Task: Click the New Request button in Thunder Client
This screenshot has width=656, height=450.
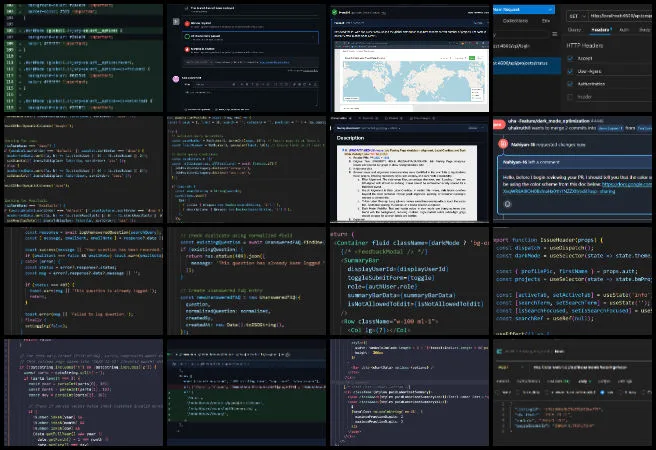Action: click(523, 9)
